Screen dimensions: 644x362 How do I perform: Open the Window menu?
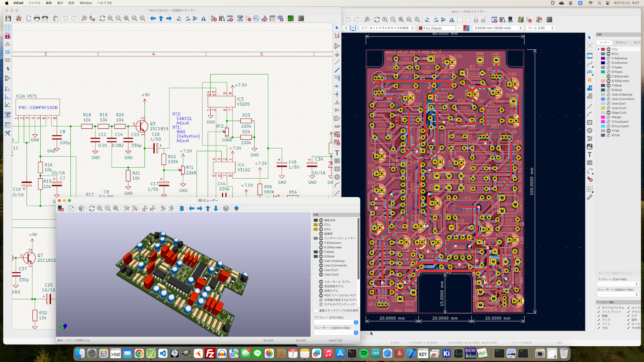(x=86, y=3)
